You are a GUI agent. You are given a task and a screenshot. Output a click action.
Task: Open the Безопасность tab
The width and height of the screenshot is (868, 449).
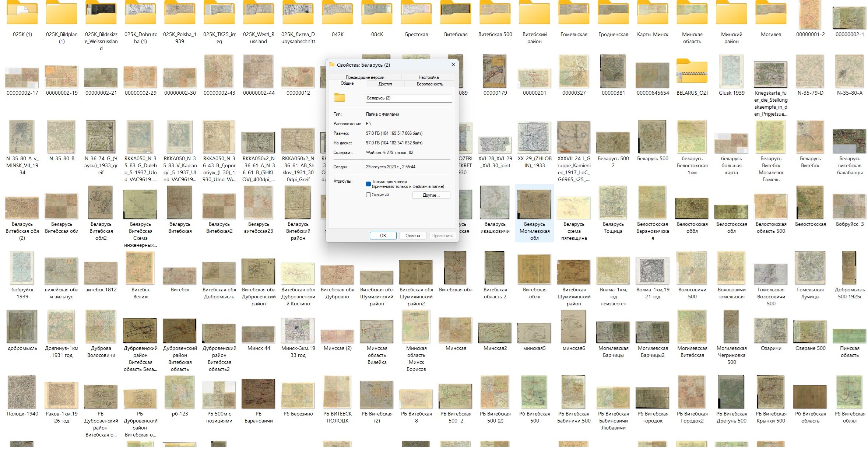(x=430, y=84)
